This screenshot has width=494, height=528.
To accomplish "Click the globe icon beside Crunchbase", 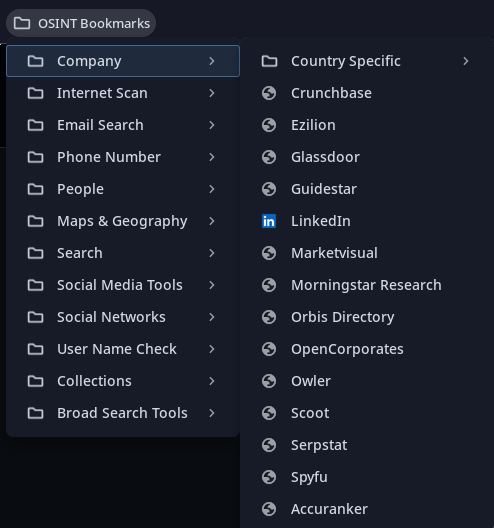I will [269, 93].
